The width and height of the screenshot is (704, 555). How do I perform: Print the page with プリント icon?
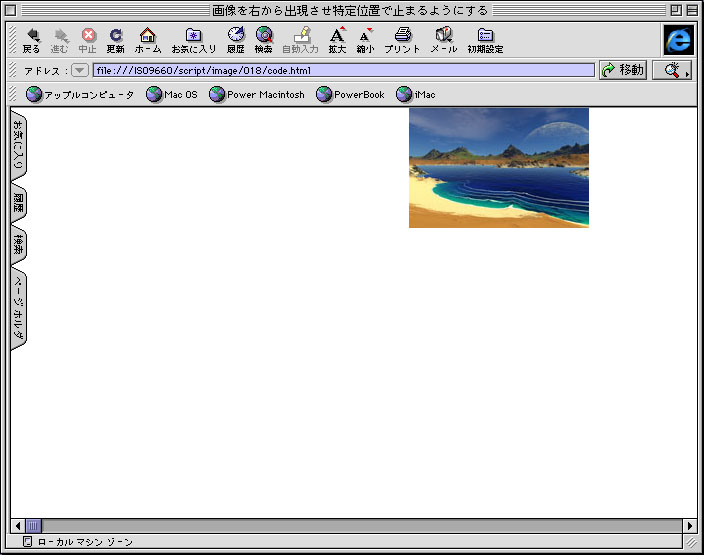pos(402,40)
